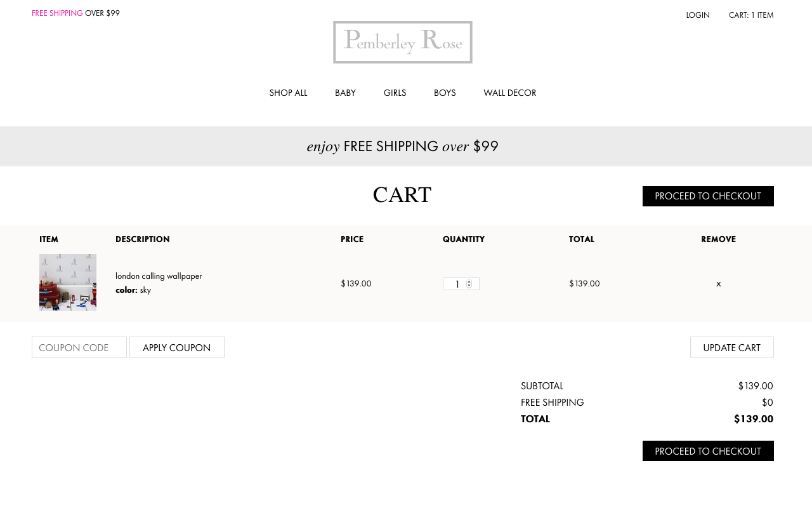
Task: Increase quantity with the up arrow
Action: (x=469, y=281)
